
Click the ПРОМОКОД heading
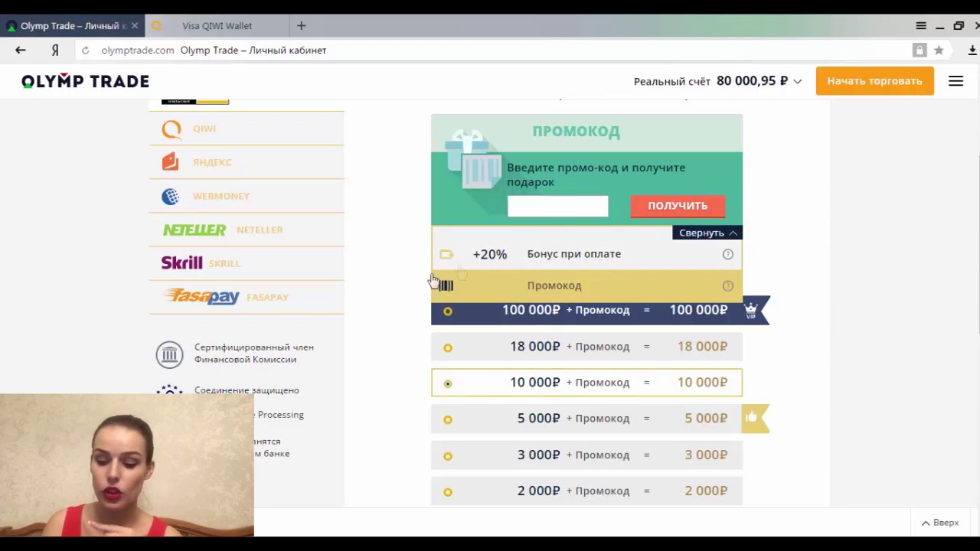576,131
